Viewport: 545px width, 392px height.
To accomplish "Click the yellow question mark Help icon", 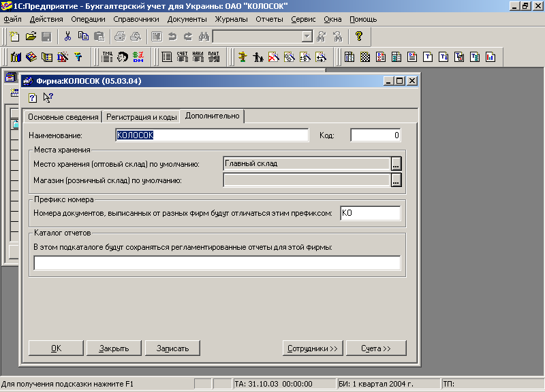I will (x=359, y=37).
